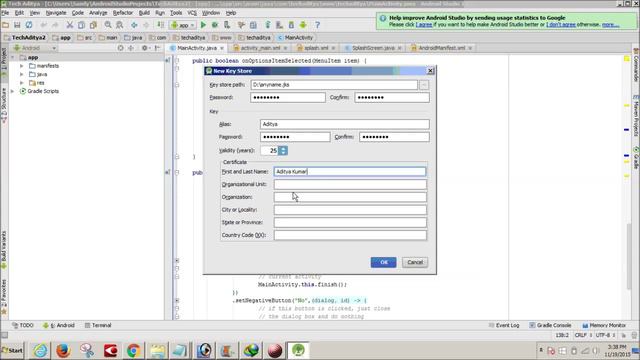The width and height of the screenshot is (640, 360).
Task: Click the project panel gear settings icon
Action: point(144,48)
